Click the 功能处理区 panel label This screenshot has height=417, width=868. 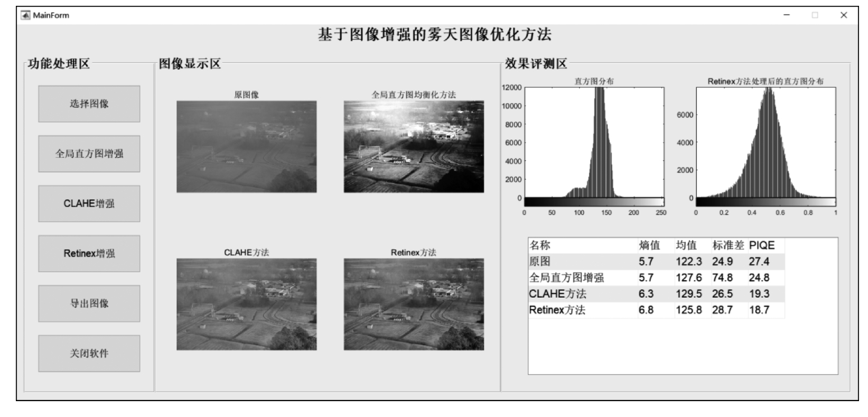tap(59, 64)
